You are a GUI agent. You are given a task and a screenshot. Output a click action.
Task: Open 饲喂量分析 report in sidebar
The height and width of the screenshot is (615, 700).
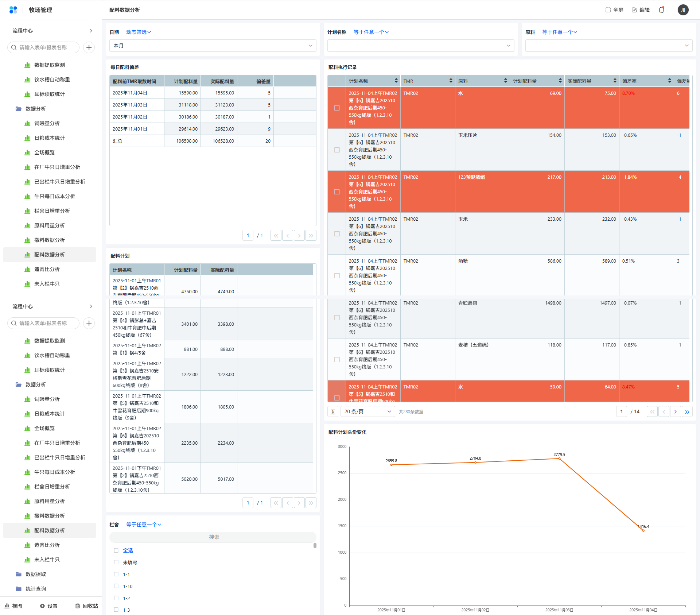[47, 123]
